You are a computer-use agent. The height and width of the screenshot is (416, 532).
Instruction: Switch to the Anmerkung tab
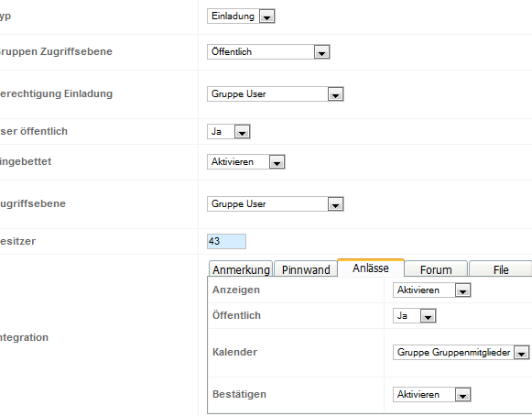[241, 269]
